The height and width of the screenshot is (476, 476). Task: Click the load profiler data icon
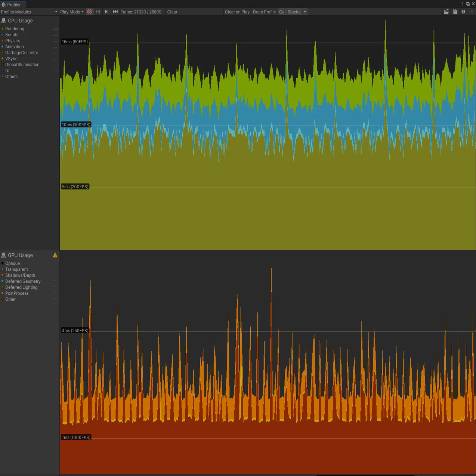point(446,12)
